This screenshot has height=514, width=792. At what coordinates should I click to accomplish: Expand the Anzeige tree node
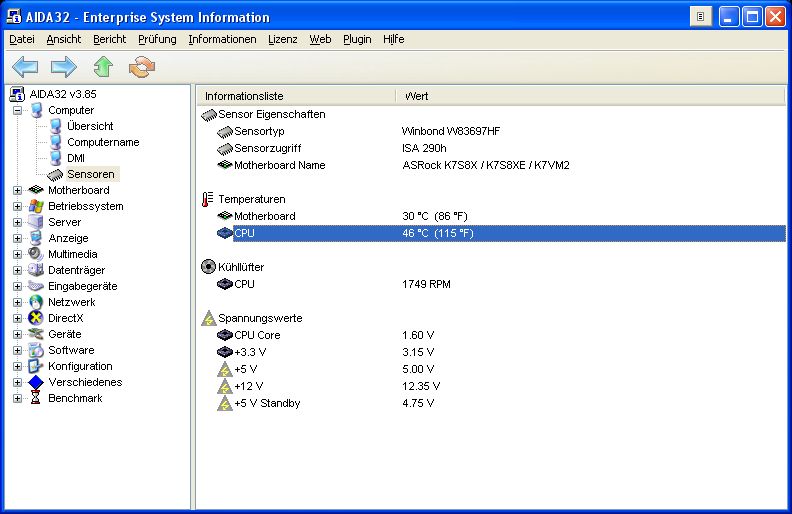(18, 238)
